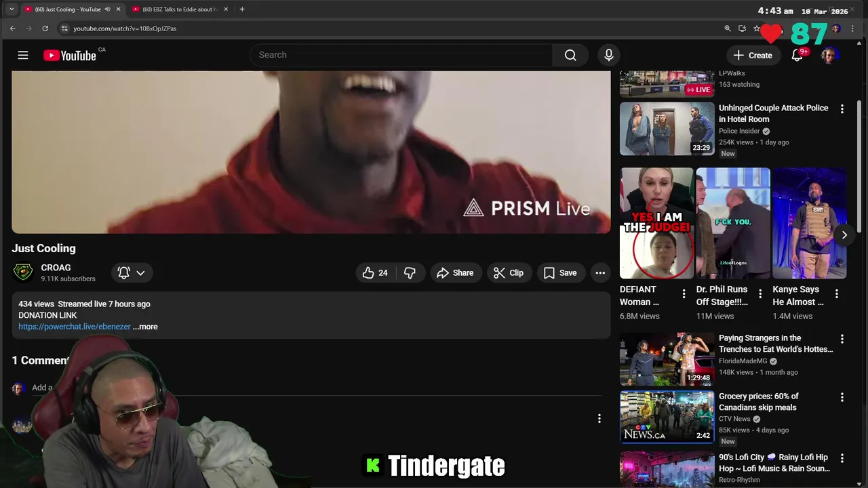Image resolution: width=868 pixels, height=488 pixels.
Task: Close the EBZ Talks to Eddie tab
Action: (226, 9)
